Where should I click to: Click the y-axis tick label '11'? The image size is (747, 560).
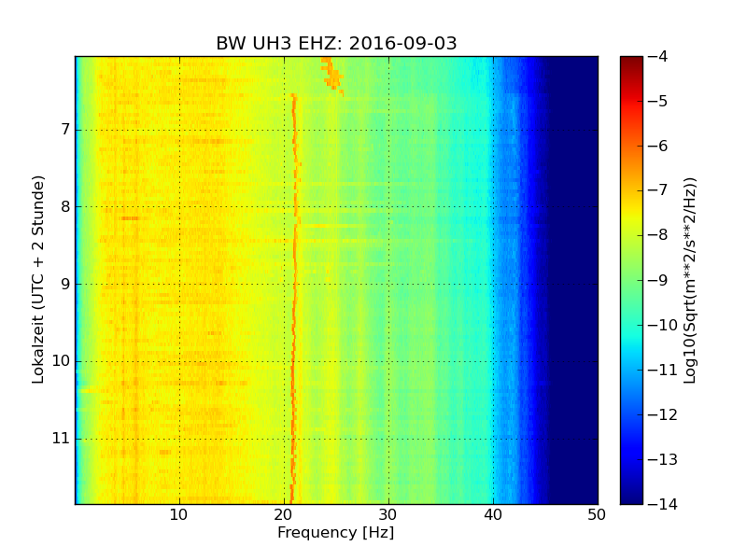click(61, 439)
